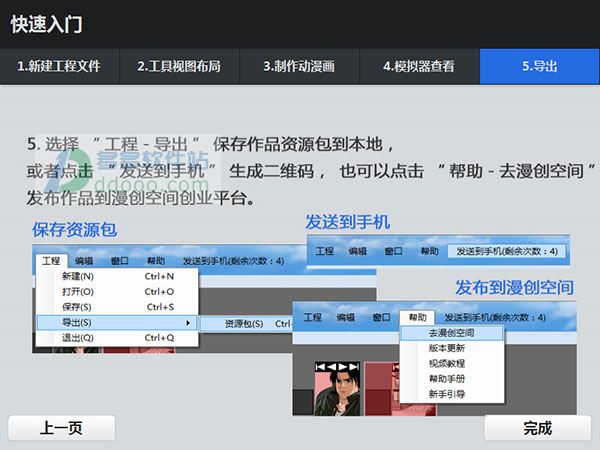Choose 新建(N) in the 工程 menu
Screen dimensions: 600x450
tap(78, 276)
